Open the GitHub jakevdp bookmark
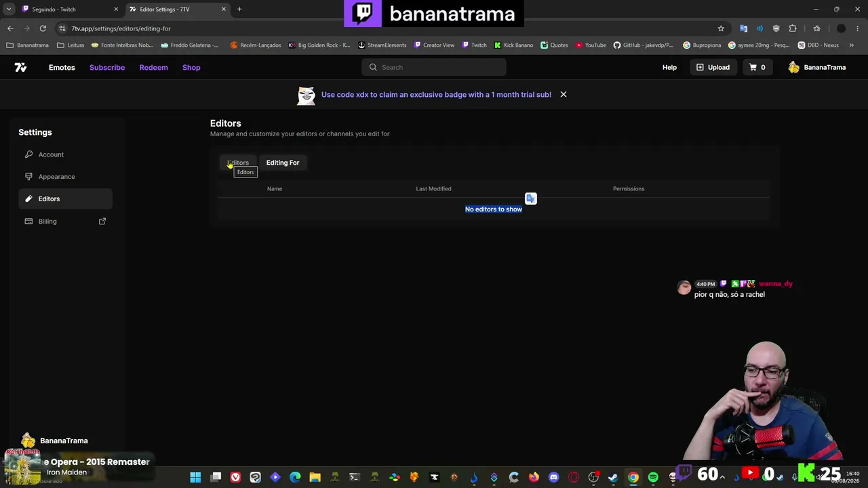 tap(644, 45)
